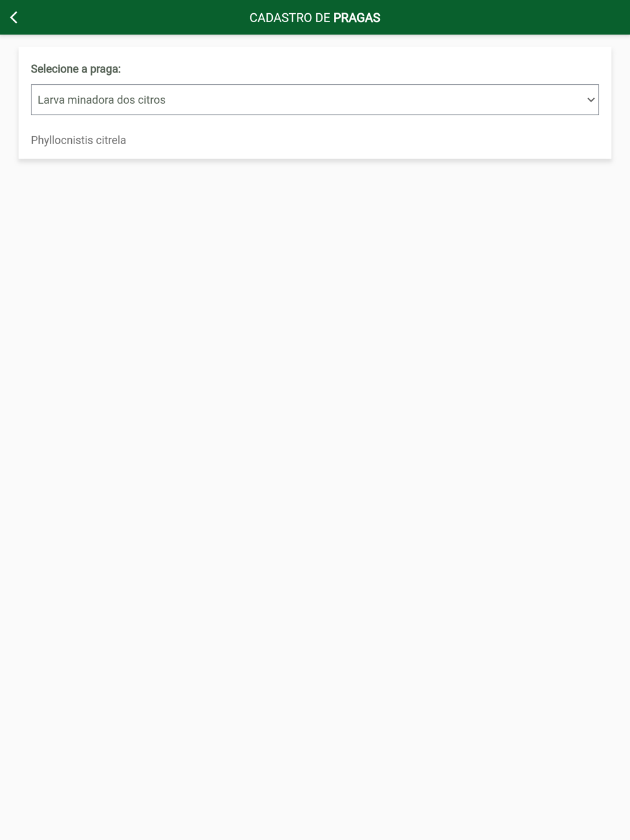
Task: Click the 'CADASTRO DE PRAGAS' title
Action: (x=315, y=18)
